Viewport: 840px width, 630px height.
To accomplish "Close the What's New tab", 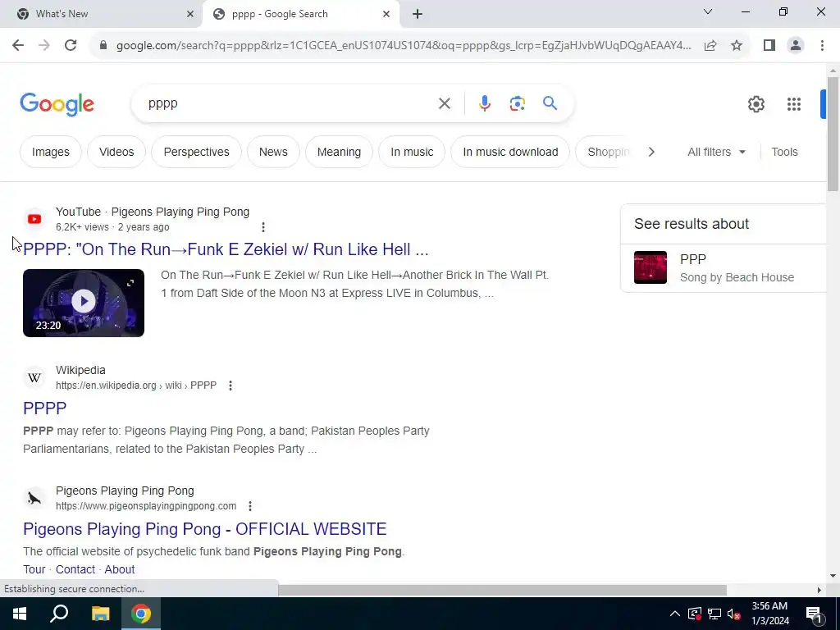I will click(189, 14).
